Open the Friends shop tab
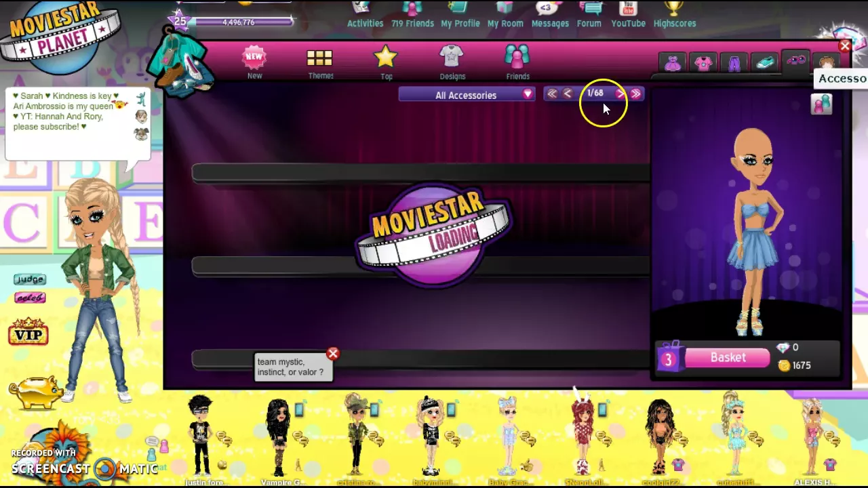Image resolution: width=868 pixels, height=488 pixels. (517, 63)
